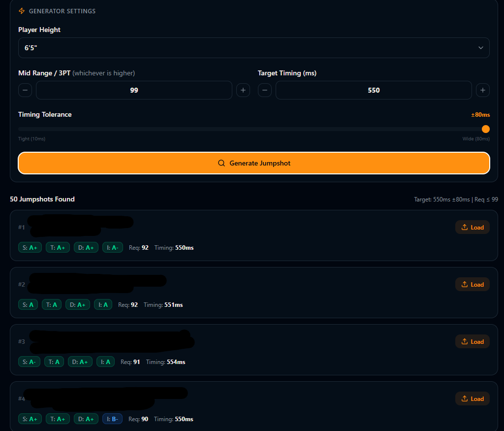The width and height of the screenshot is (504, 431).
Task: Increase the Mid Range / 3PT value
Action: [243, 90]
